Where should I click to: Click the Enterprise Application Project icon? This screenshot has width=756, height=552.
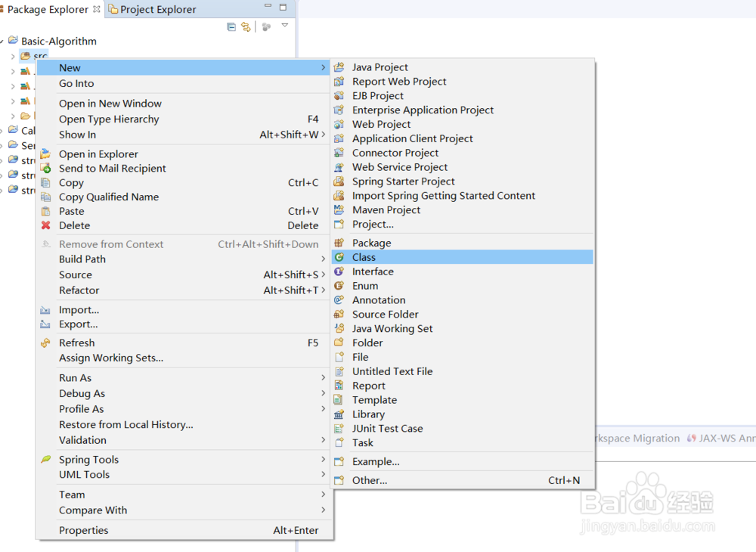[339, 110]
